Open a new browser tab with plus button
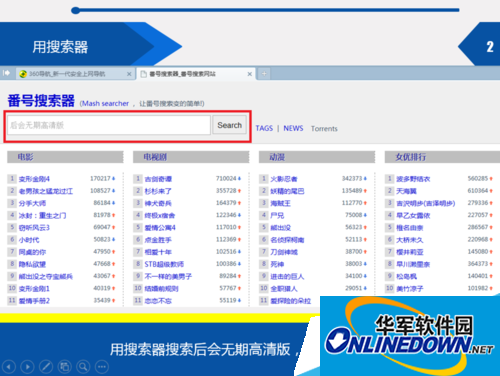 pos(264,74)
